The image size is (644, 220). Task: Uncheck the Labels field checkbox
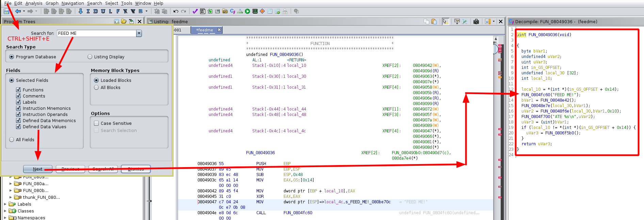18,102
